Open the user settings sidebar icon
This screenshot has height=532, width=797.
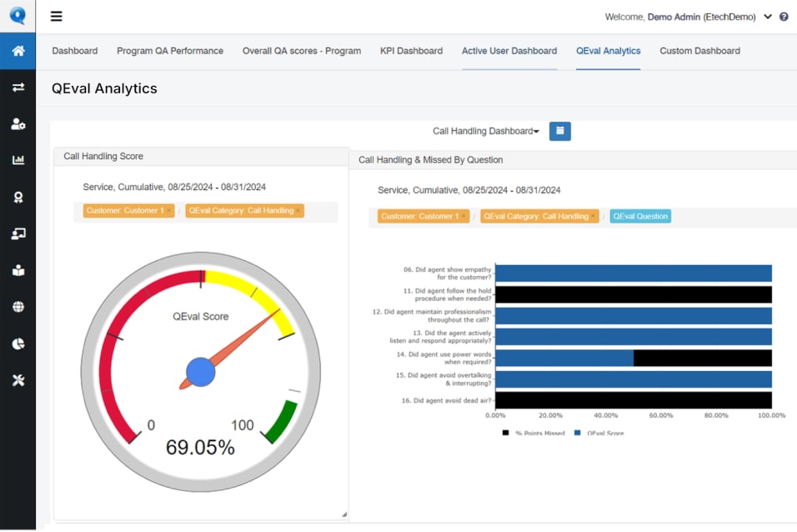18,123
